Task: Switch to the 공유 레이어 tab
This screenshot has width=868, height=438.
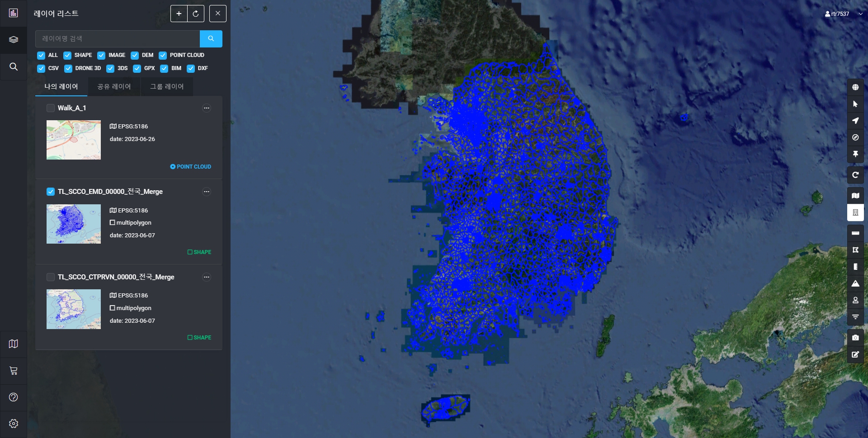Action: click(114, 86)
